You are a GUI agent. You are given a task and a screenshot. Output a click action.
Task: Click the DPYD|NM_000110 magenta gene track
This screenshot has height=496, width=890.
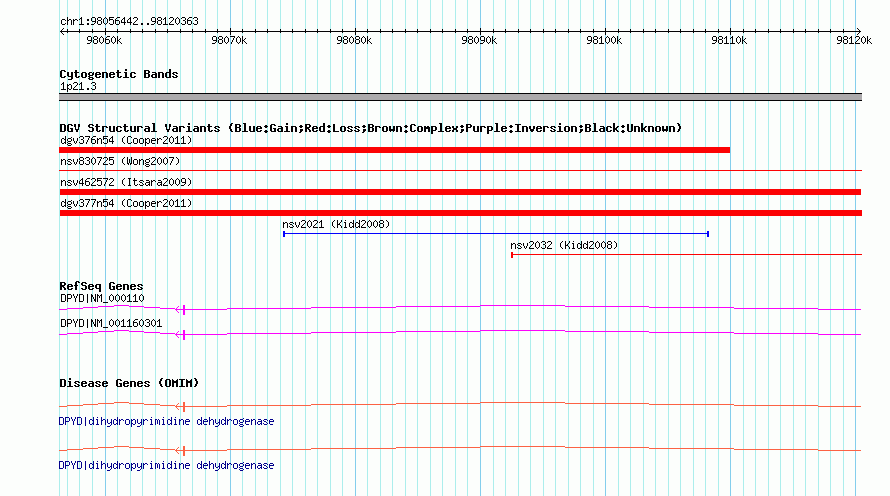pyautogui.click(x=460, y=308)
